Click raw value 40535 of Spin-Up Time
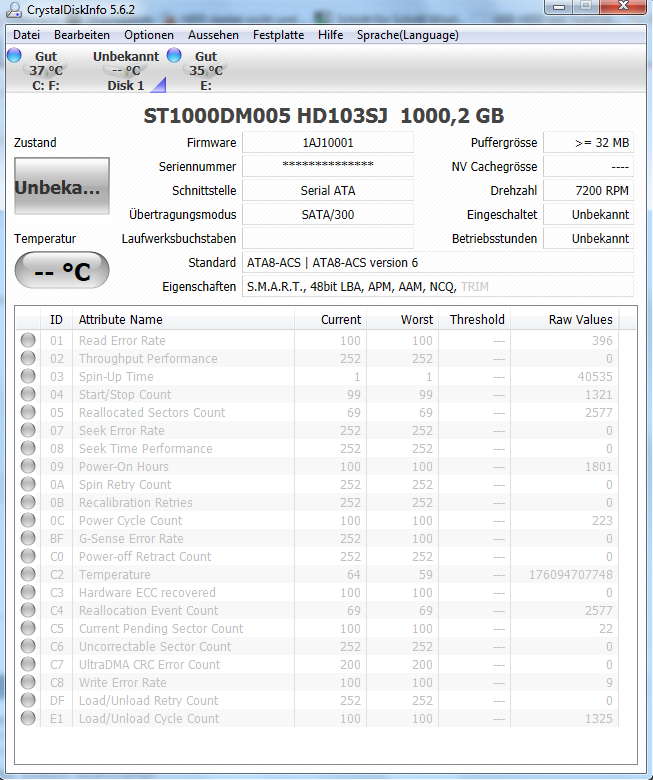Viewport: 653px width, 780px height. (595, 377)
